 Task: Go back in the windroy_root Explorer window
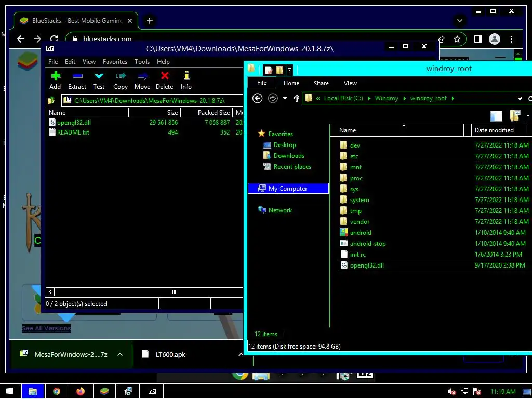coord(258,98)
